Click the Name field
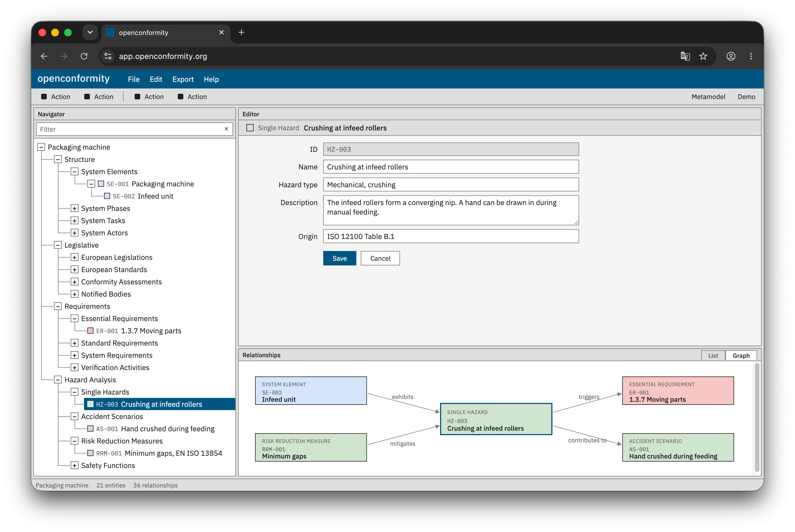 click(x=451, y=167)
